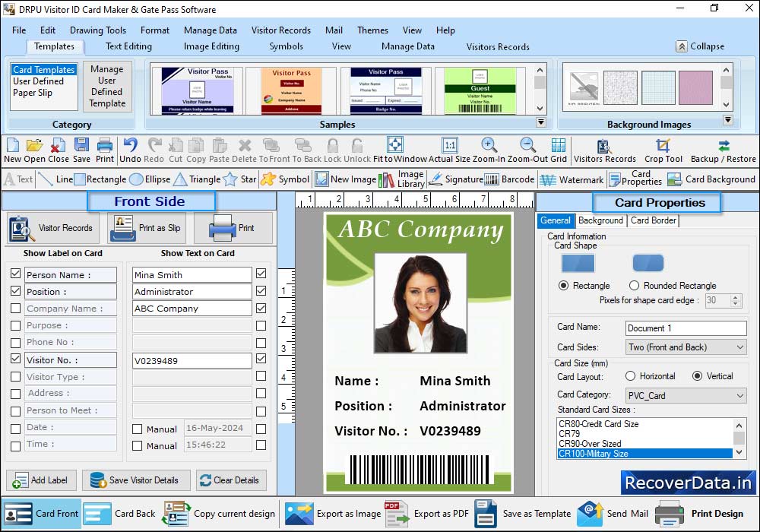Viewport: 760px width, 532px height.
Task: Click the Card Name input field
Action: (686, 328)
